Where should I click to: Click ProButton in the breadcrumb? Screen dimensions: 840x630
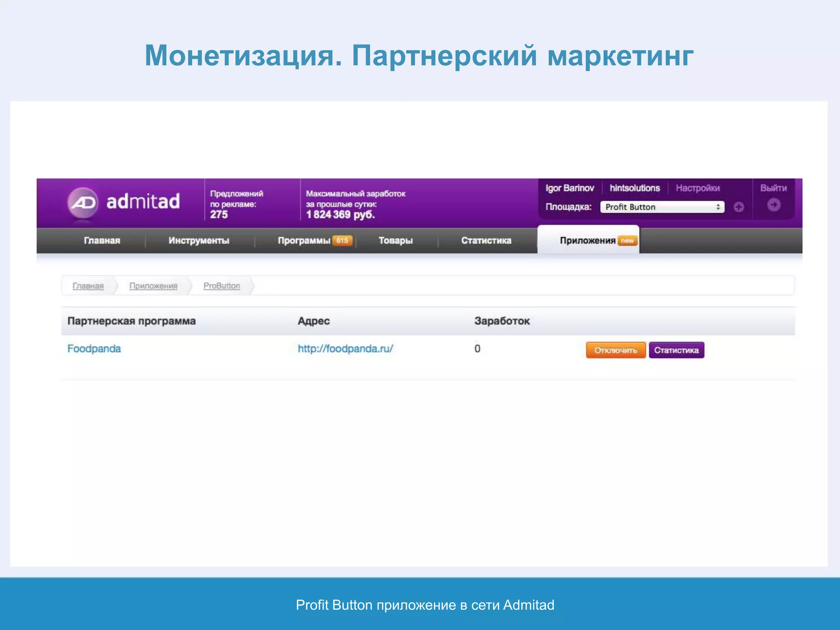[222, 286]
